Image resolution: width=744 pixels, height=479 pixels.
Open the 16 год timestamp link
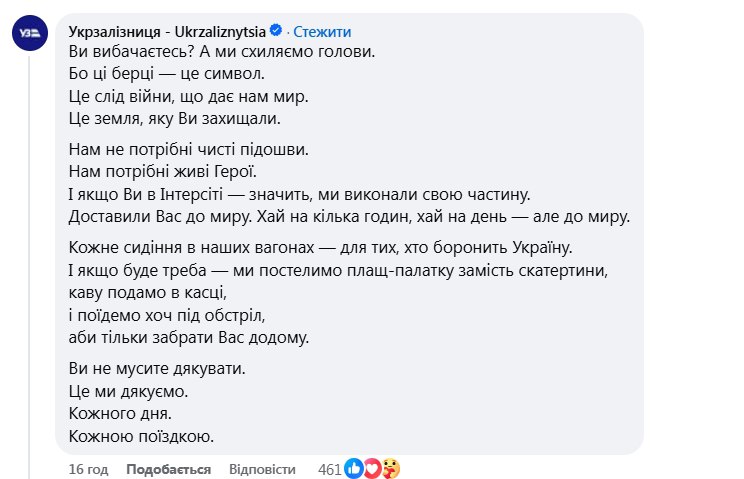[x=87, y=469]
